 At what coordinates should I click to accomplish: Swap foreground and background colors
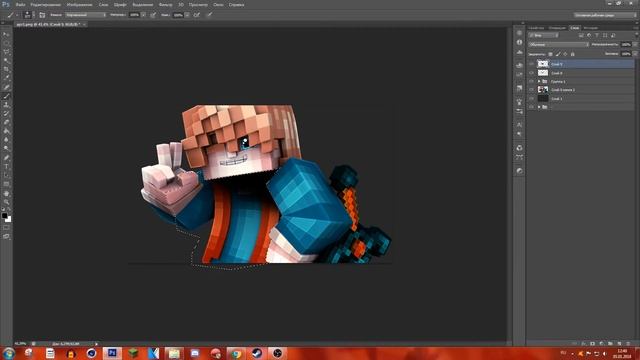9,210
